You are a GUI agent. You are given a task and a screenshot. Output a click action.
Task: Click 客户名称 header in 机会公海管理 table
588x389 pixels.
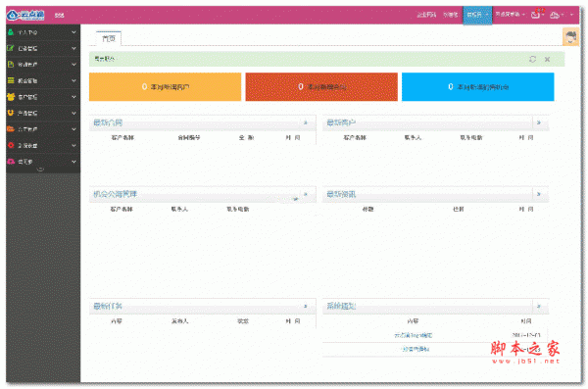[x=122, y=209]
